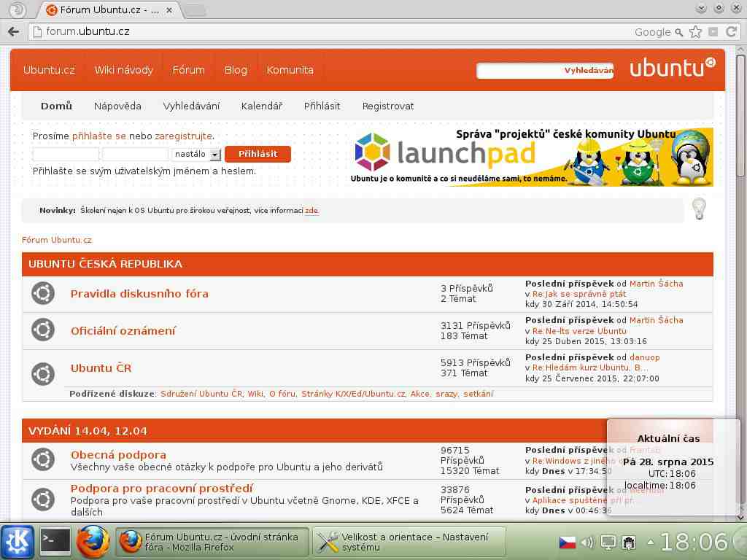Switch to 'Velikost a orientace' taskbar window
Image resolution: width=747 pixels, height=560 pixels.
point(409,542)
